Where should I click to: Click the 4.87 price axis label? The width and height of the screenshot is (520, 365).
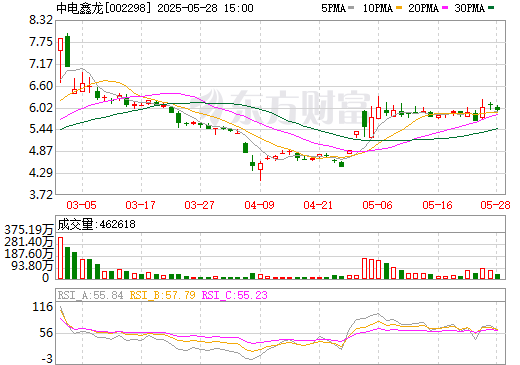pos(41,151)
